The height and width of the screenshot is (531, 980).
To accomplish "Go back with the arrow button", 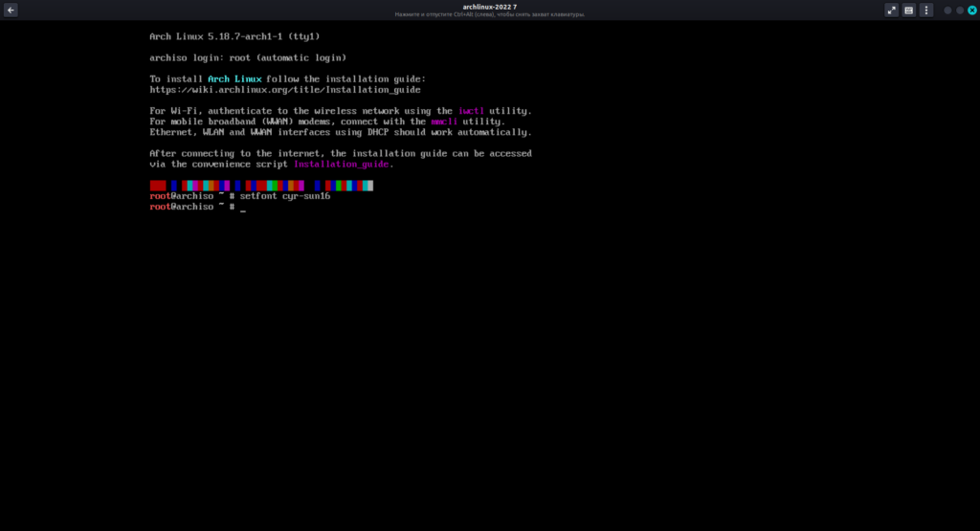I will click(11, 10).
